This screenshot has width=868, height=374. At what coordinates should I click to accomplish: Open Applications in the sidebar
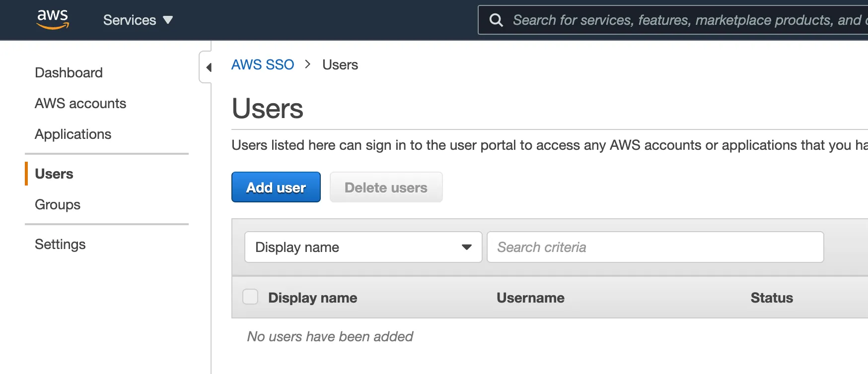pyautogui.click(x=73, y=134)
